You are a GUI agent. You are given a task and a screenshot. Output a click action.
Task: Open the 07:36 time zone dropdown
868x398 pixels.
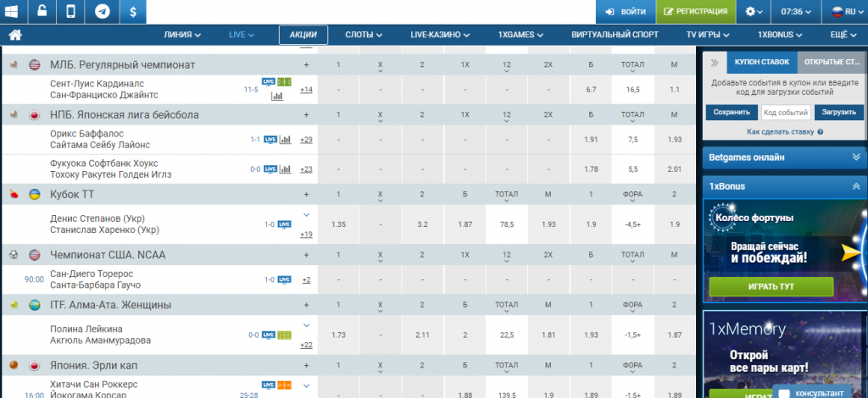coord(797,12)
